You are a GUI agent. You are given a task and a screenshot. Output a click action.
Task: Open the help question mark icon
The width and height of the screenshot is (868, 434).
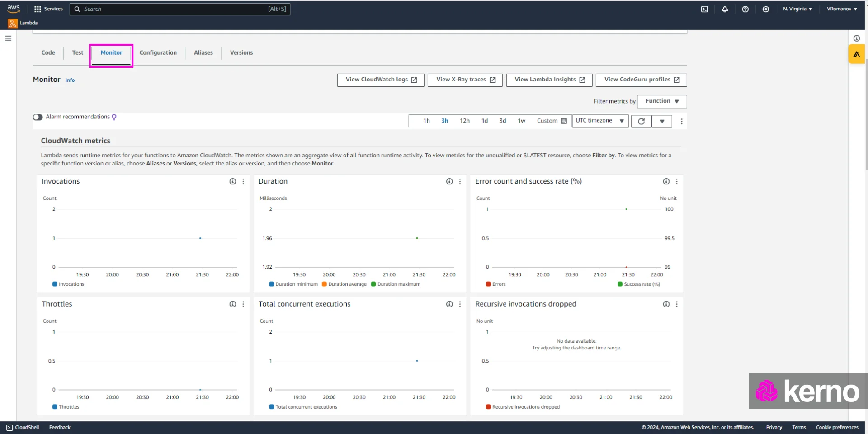745,9
